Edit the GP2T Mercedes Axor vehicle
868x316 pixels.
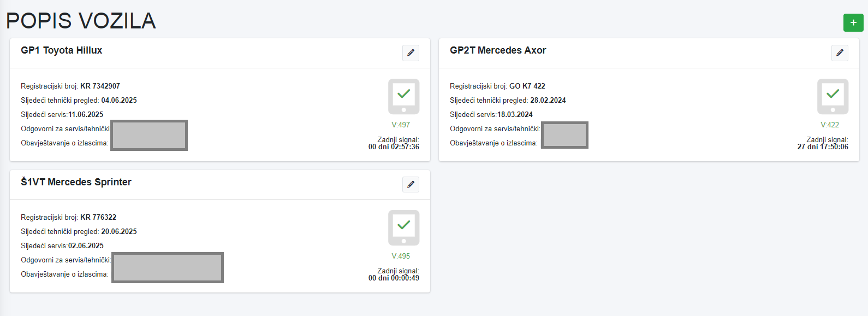[840, 53]
